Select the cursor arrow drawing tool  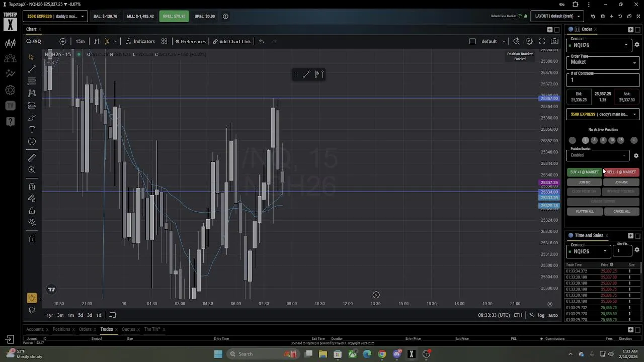(32, 57)
